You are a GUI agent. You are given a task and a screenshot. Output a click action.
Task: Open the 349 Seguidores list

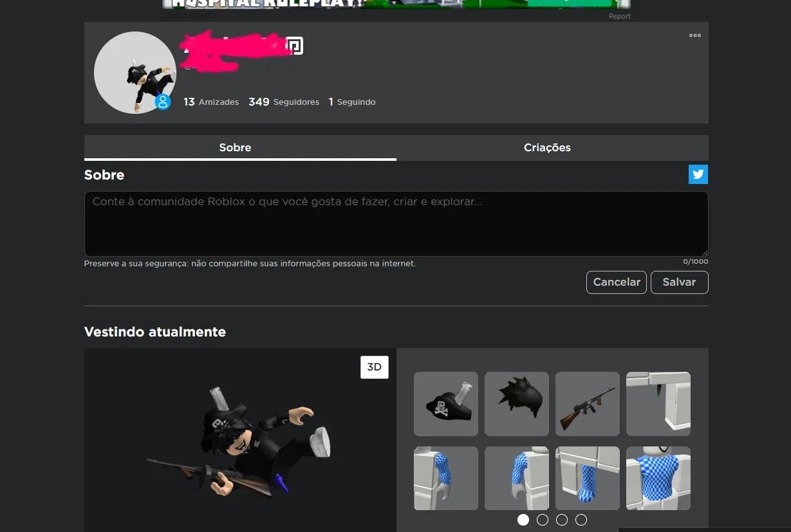(x=284, y=102)
